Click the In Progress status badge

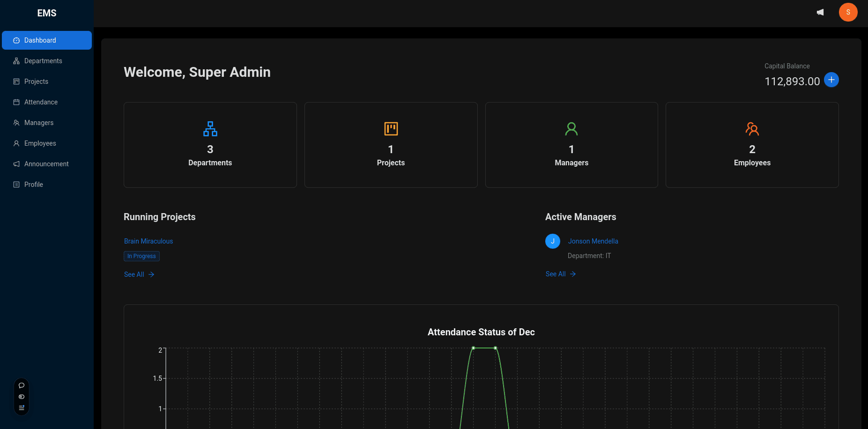141,256
